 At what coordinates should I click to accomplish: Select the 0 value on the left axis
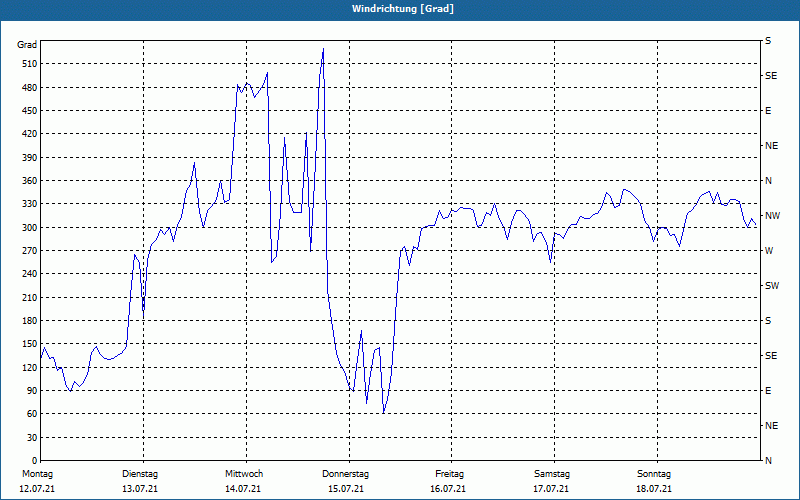34,461
